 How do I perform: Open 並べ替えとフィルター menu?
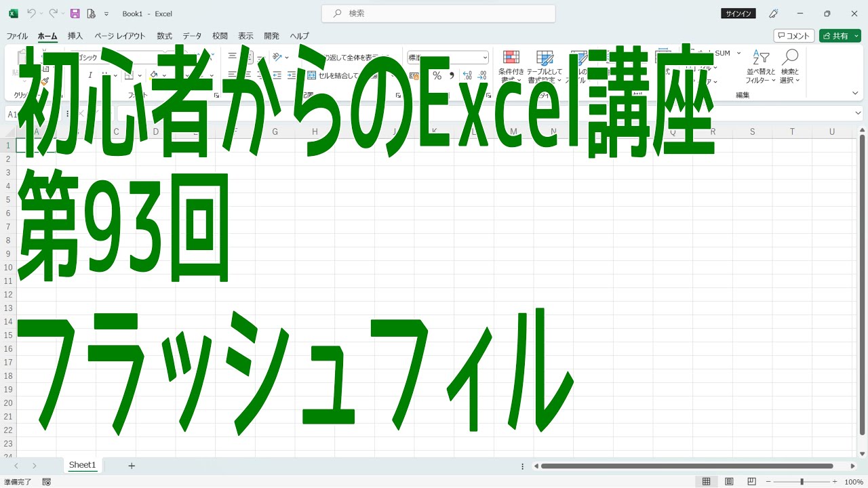(x=760, y=66)
